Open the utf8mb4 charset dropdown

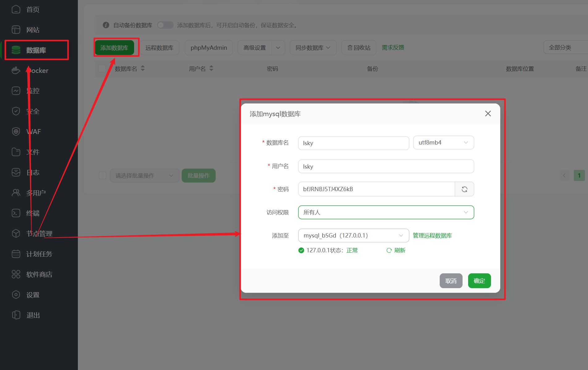coord(443,143)
